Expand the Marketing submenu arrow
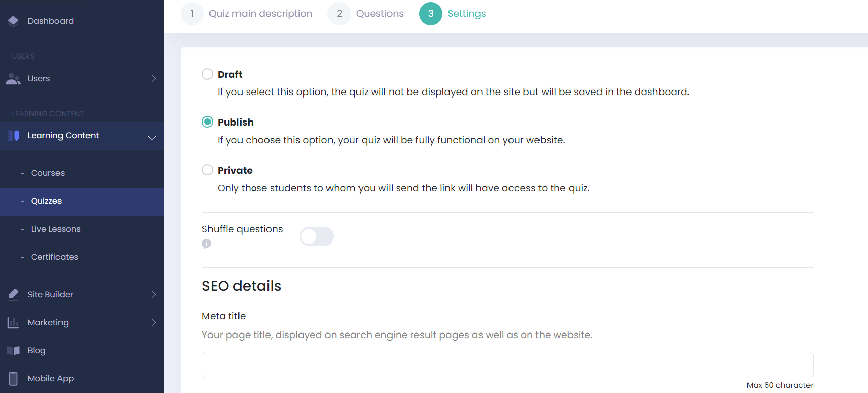868x393 pixels. click(x=154, y=323)
